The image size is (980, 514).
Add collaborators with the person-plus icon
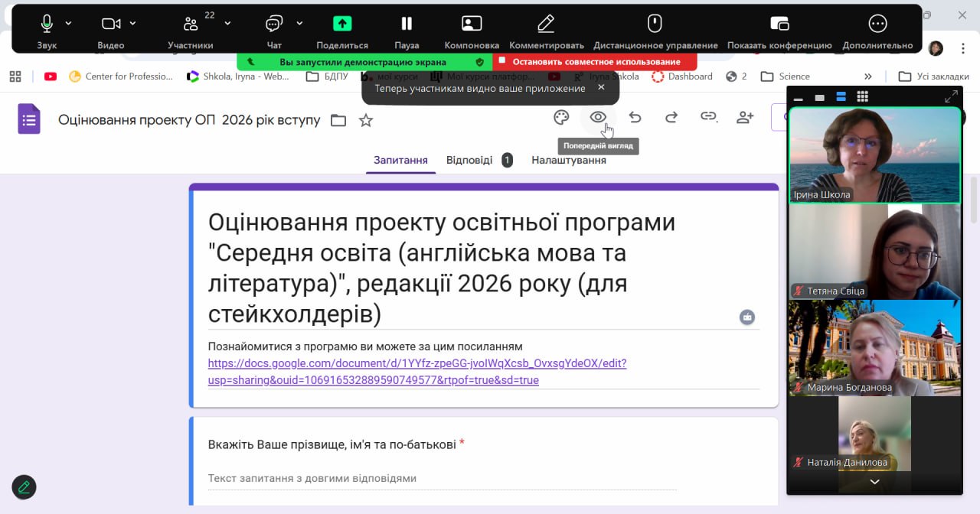tap(745, 117)
